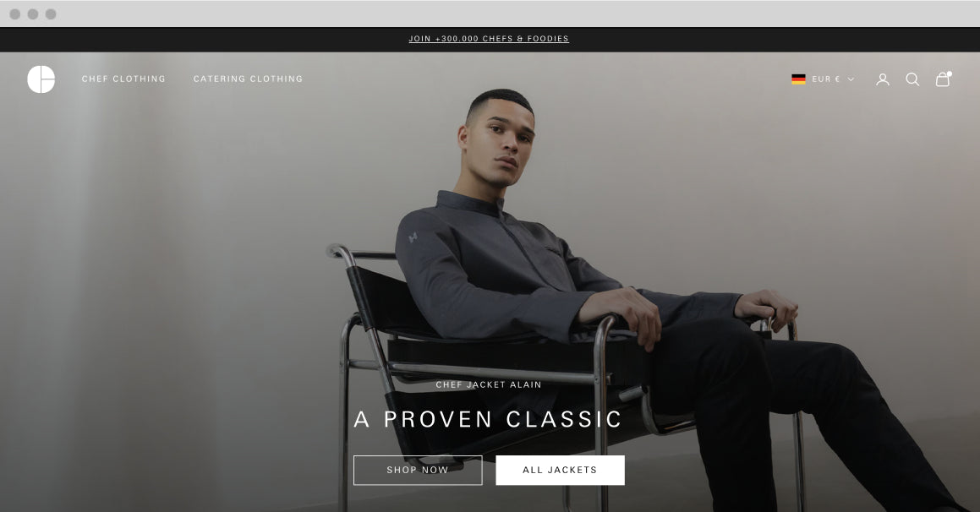Open the account profile icon

click(883, 79)
